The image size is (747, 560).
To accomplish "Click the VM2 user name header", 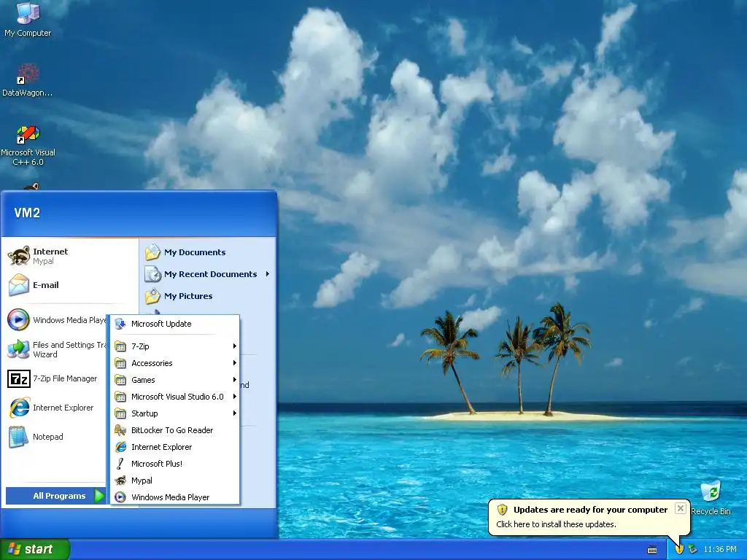I will [27, 213].
